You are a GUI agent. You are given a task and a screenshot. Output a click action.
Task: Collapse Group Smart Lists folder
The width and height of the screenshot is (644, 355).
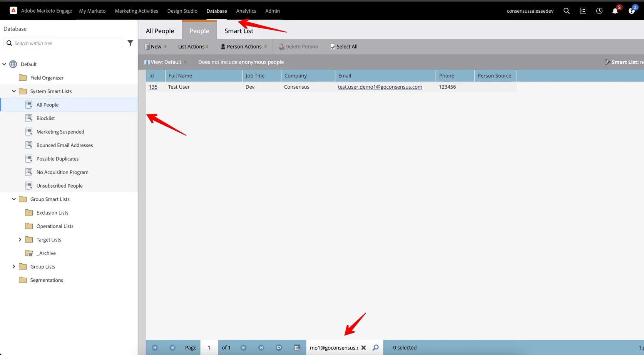tap(14, 199)
